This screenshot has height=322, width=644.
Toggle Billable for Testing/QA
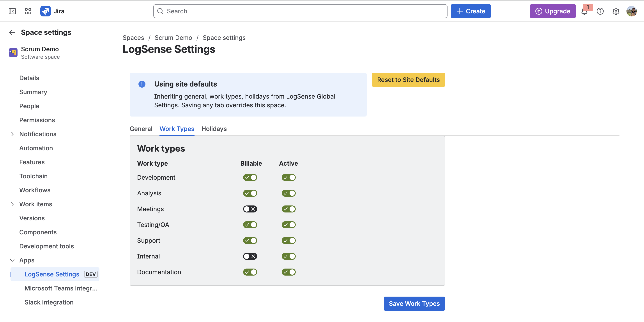(x=250, y=225)
